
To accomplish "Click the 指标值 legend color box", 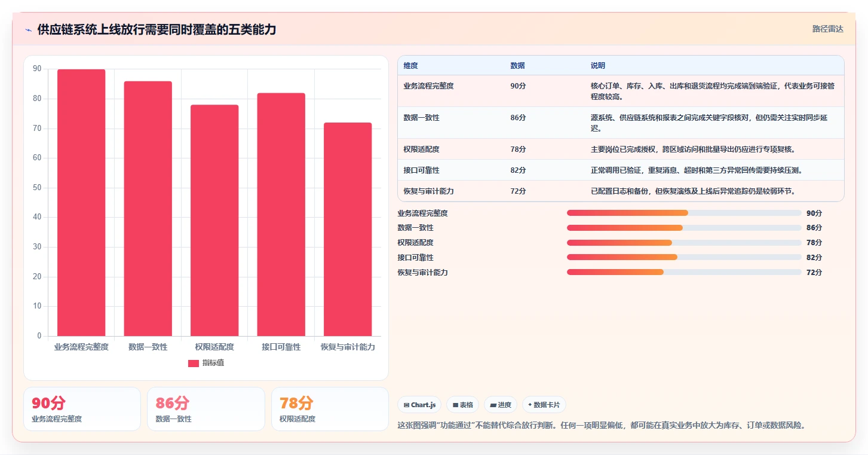I will coord(194,364).
